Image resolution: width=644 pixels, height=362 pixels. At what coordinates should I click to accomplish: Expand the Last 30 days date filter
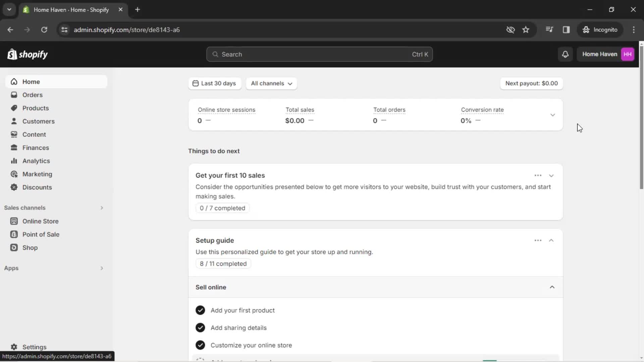tap(215, 83)
